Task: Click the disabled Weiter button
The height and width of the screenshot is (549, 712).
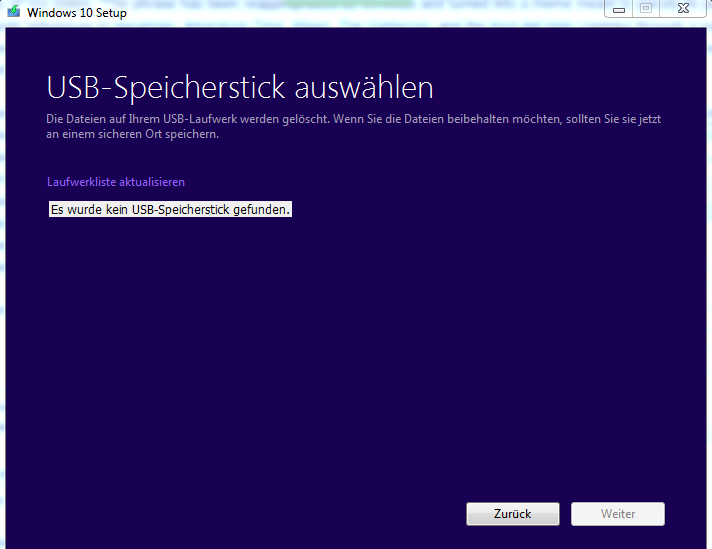Action: coord(618,514)
